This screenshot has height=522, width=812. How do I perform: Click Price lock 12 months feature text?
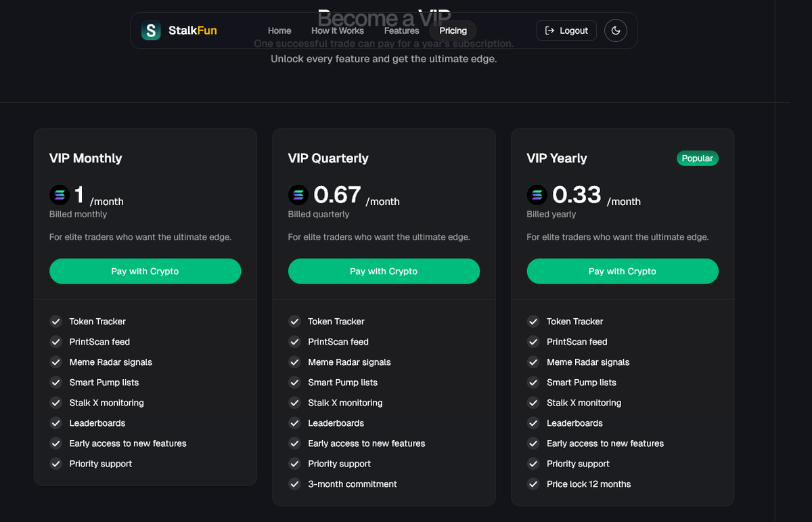[x=589, y=484]
